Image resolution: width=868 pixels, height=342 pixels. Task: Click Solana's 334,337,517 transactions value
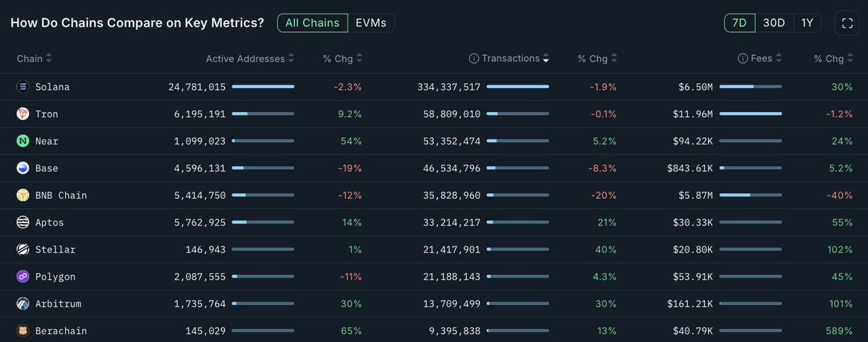click(448, 87)
